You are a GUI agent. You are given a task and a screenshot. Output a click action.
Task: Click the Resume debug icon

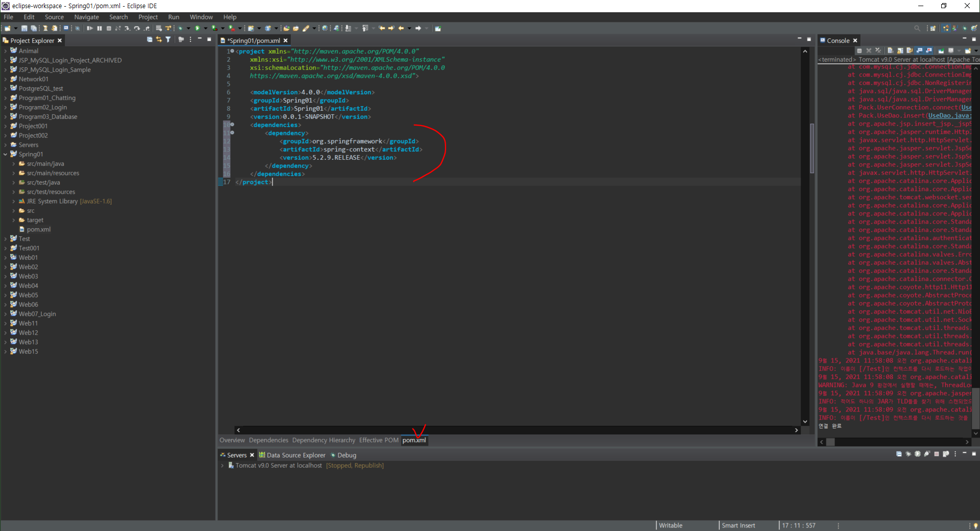(89, 28)
